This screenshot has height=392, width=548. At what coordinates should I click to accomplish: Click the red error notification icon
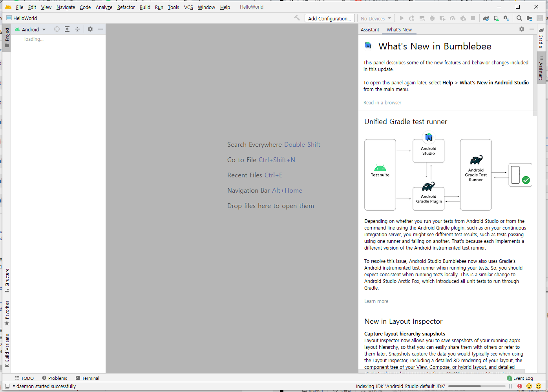pyautogui.click(x=520, y=386)
